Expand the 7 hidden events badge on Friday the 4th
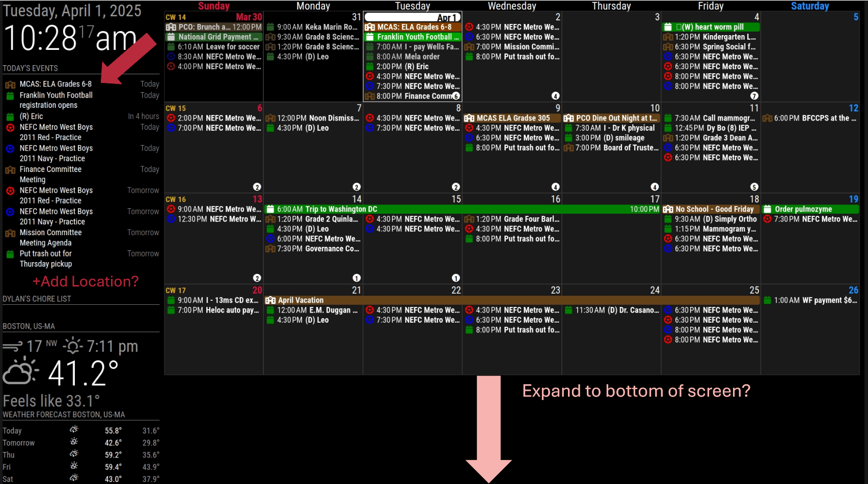The width and height of the screenshot is (868, 484). (754, 96)
